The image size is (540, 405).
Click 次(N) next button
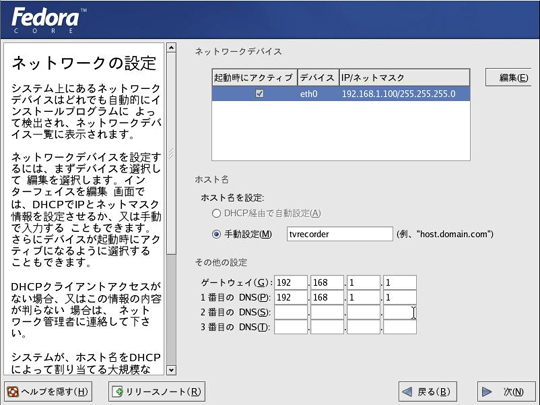point(506,392)
